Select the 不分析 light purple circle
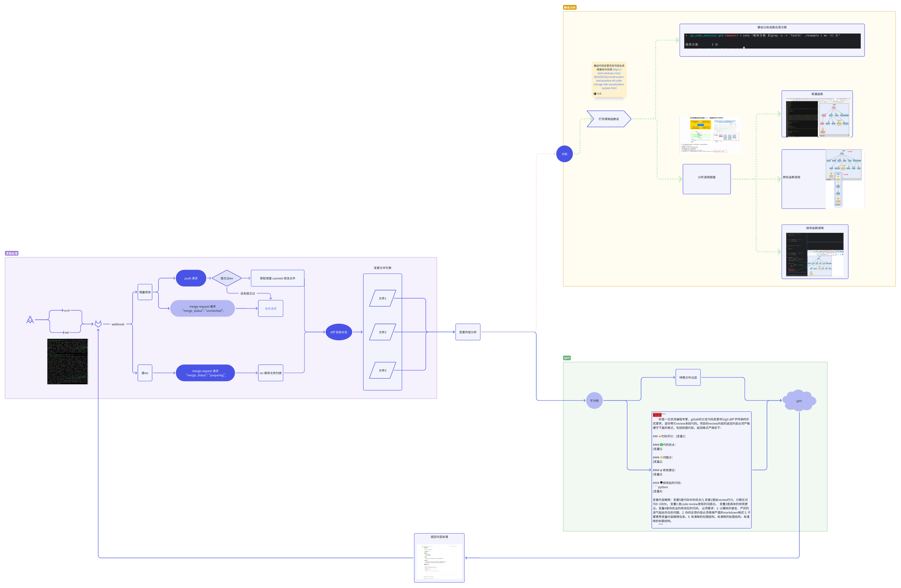 (594, 401)
